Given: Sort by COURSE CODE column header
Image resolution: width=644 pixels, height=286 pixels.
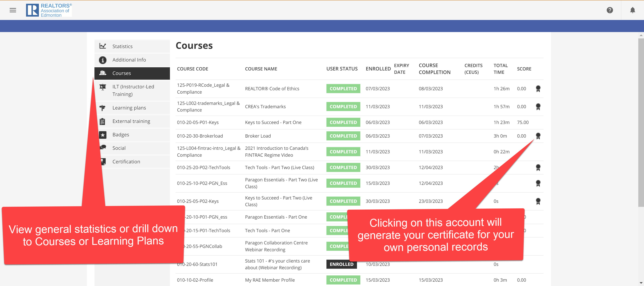Looking at the screenshot, I should pyautogui.click(x=193, y=69).
